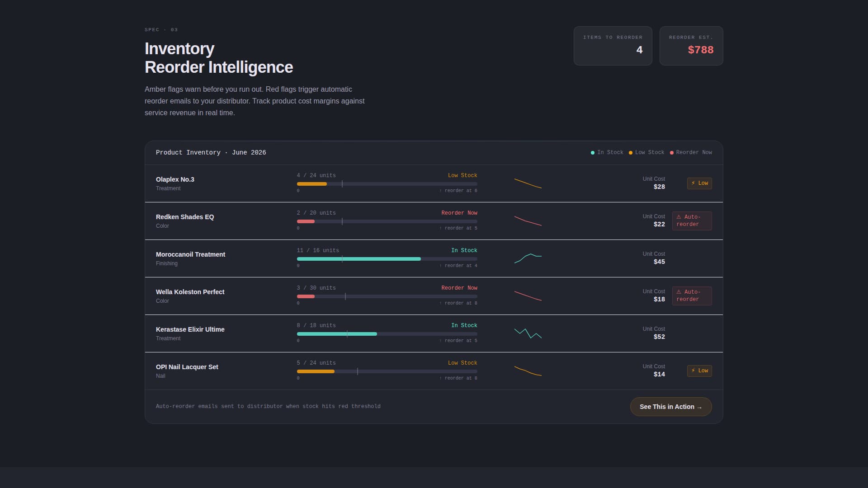The height and width of the screenshot is (488, 868).
Task: Click the $45 unit cost value
Action: pos(659,262)
